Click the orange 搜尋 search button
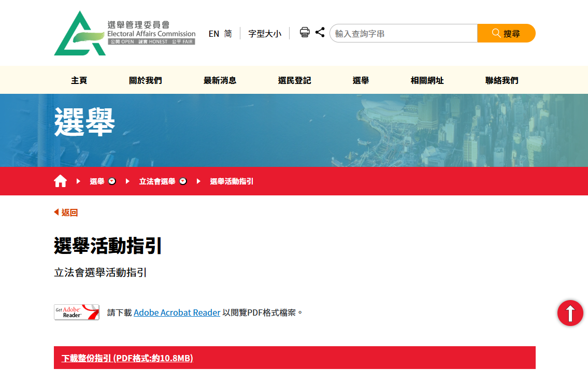The height and width of the screenshot is (383, 588). click(506, 33)
